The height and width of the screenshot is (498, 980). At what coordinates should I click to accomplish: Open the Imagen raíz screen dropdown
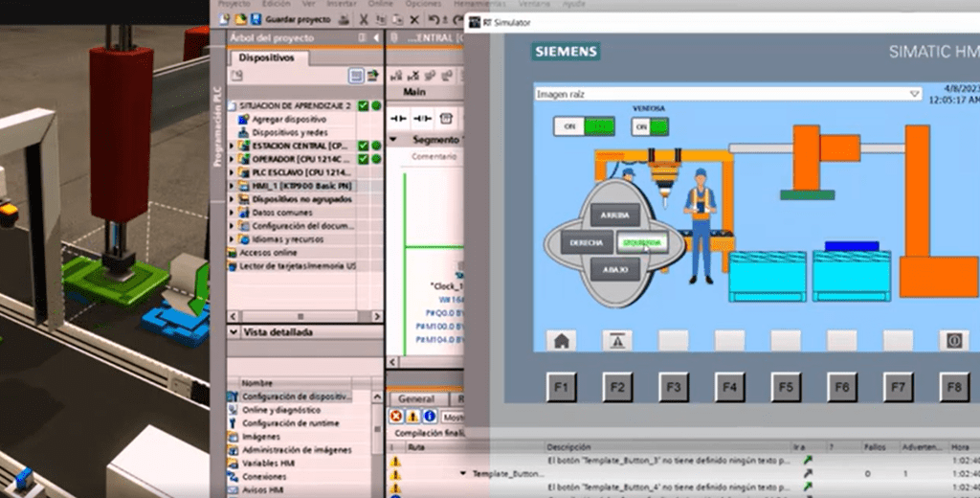(914, 94)
